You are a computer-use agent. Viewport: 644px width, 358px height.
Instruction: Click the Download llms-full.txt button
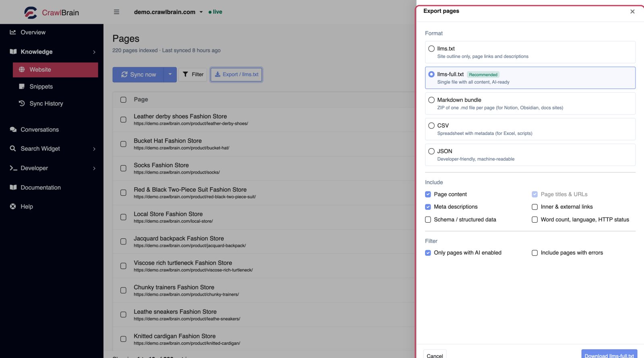pyautogui.click(x=609, y=354)
